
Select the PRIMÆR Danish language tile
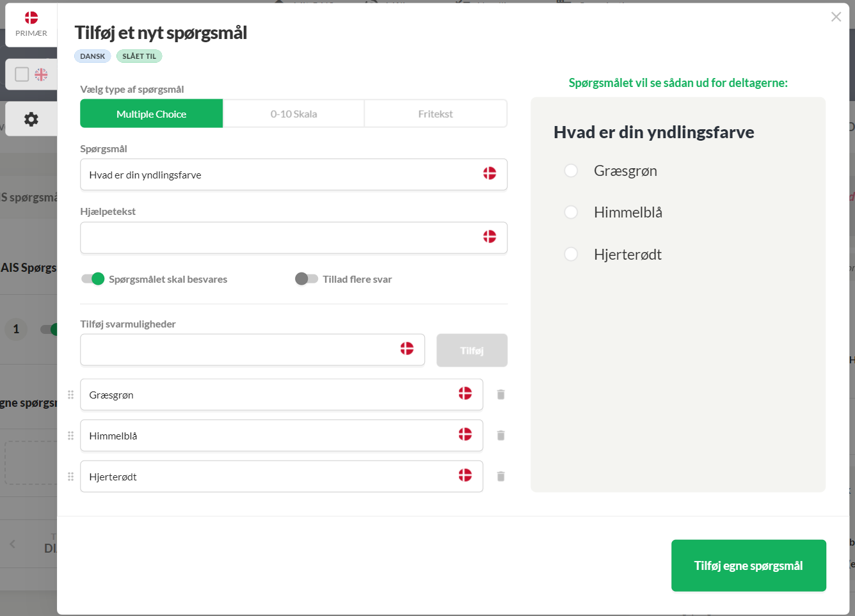click(x=31, y=25)
